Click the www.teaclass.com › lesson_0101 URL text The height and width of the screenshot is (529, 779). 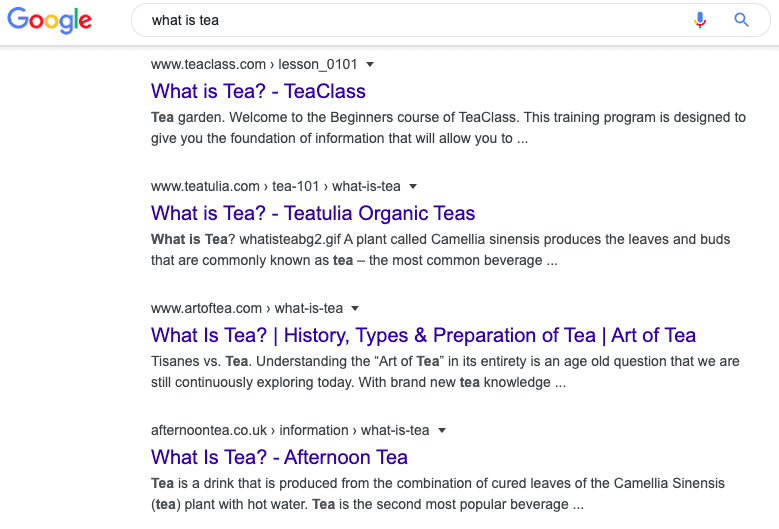tap(254, 64)
